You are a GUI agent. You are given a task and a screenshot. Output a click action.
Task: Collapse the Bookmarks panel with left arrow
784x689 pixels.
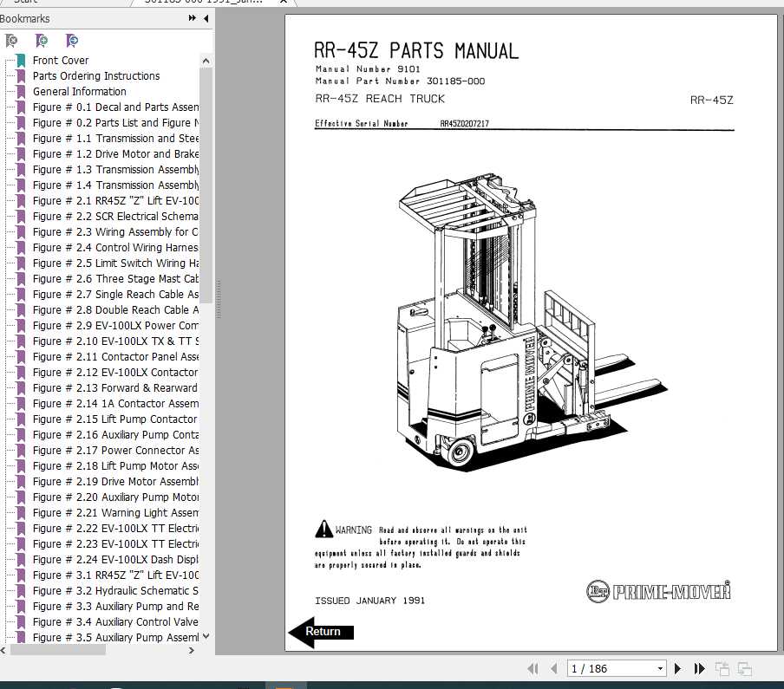[205, 17]
